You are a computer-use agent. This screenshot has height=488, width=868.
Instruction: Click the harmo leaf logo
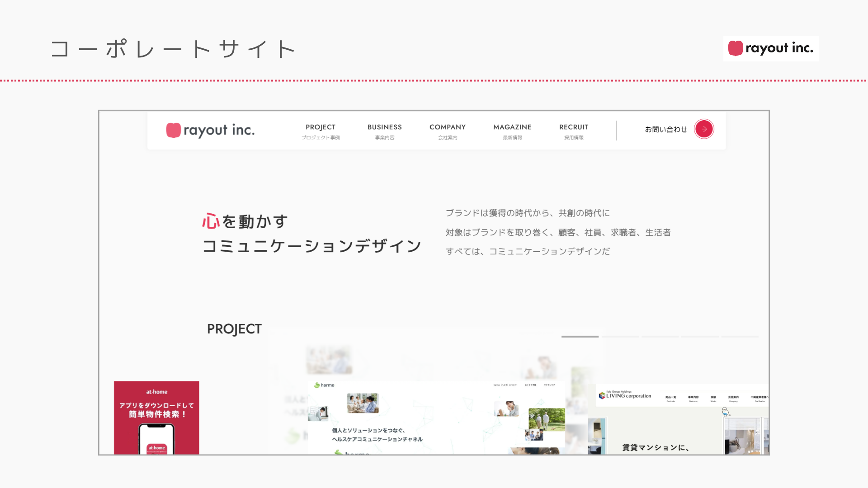(317, 385)
